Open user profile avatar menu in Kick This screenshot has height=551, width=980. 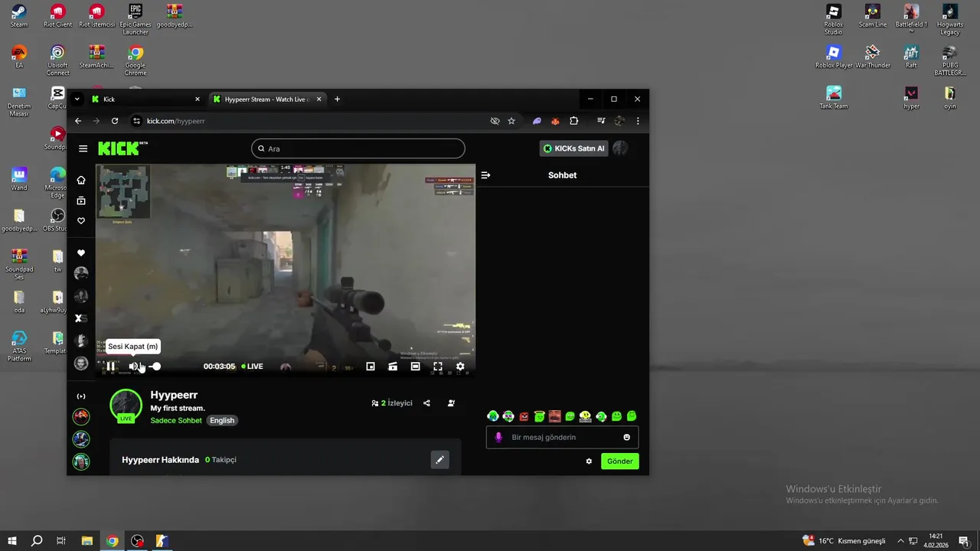pyautogui.click(x=620, y=148)
